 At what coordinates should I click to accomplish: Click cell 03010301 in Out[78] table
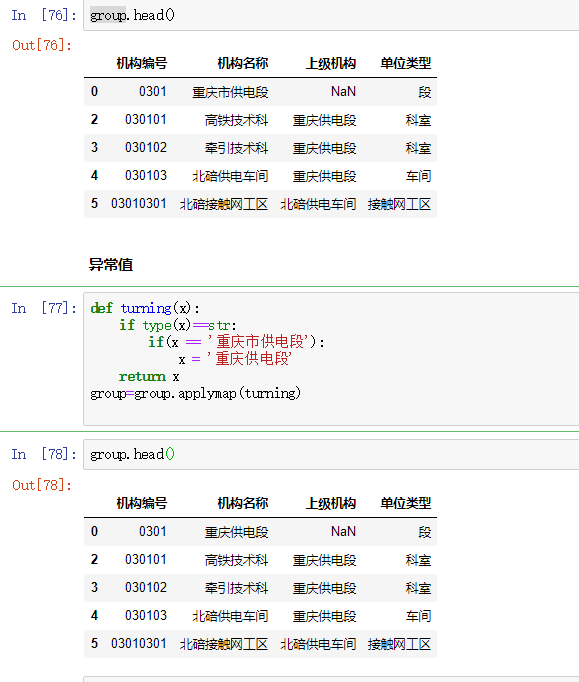139,643
